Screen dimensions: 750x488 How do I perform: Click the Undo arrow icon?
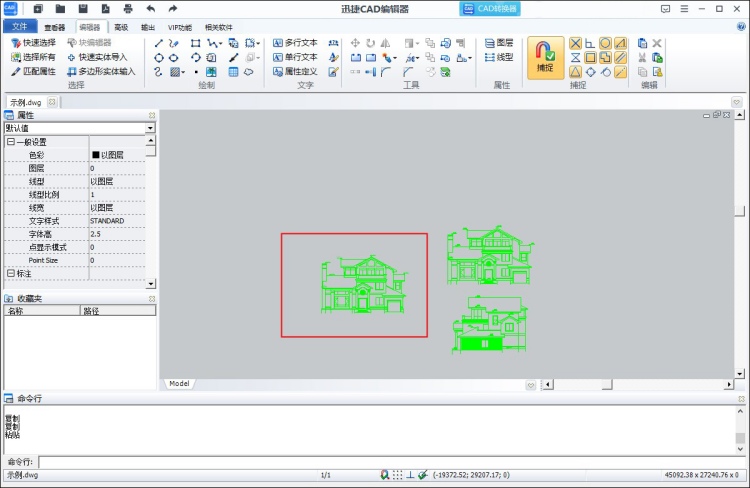tap(151, 9)
